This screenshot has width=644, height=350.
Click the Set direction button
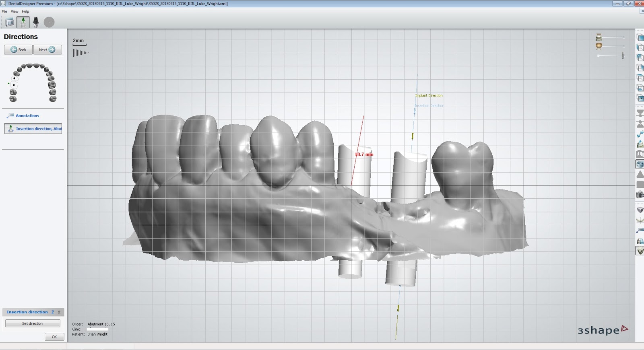click(x=33, y=323)
